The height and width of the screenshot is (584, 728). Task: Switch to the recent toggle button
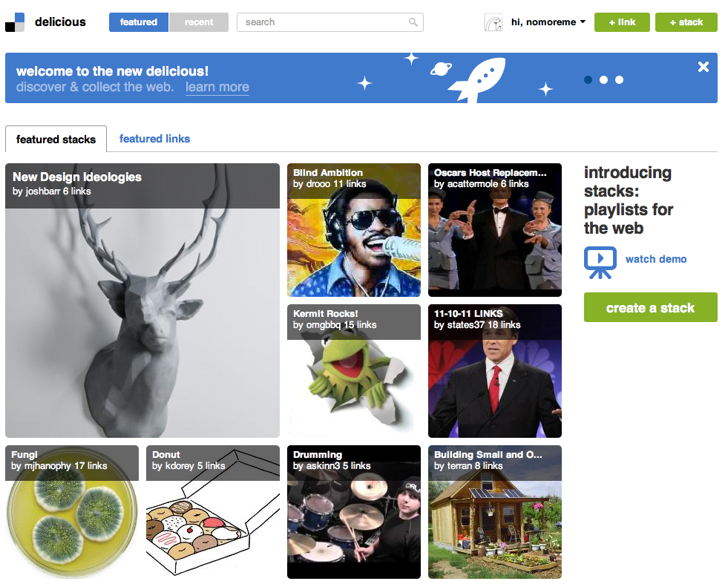199,22
